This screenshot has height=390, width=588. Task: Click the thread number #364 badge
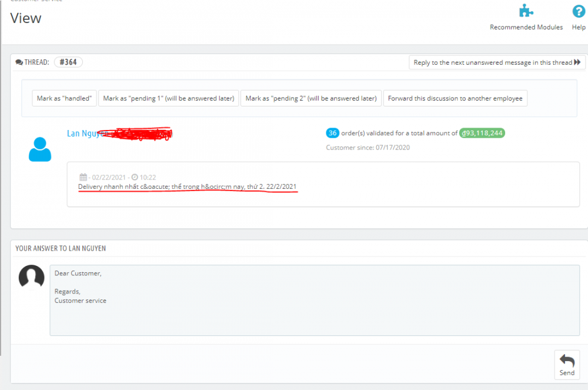point(68,62)
